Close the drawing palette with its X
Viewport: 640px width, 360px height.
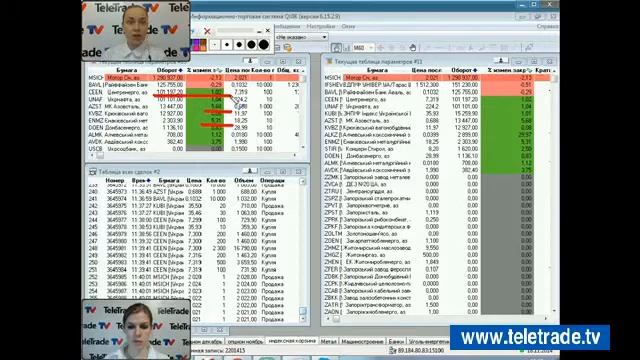click(x=268, y=31)
